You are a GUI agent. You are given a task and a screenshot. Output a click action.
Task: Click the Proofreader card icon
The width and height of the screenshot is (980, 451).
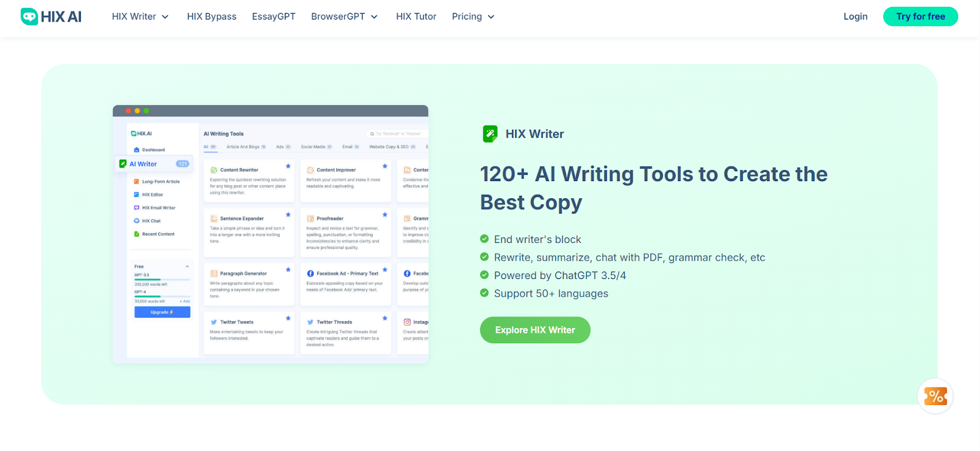(310, 218)
